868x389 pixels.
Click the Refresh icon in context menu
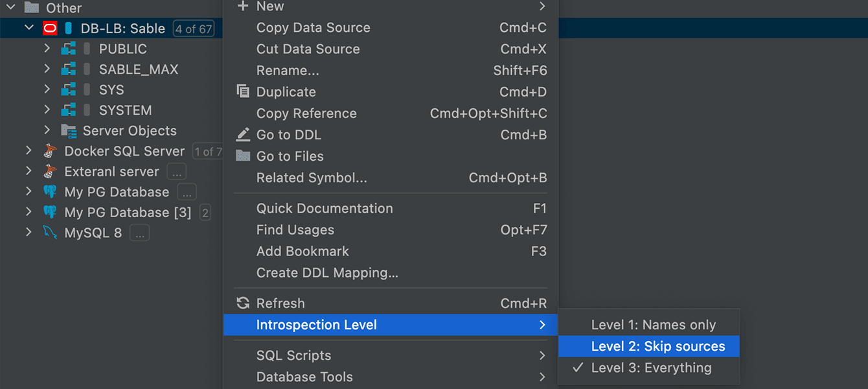(243, 303)
